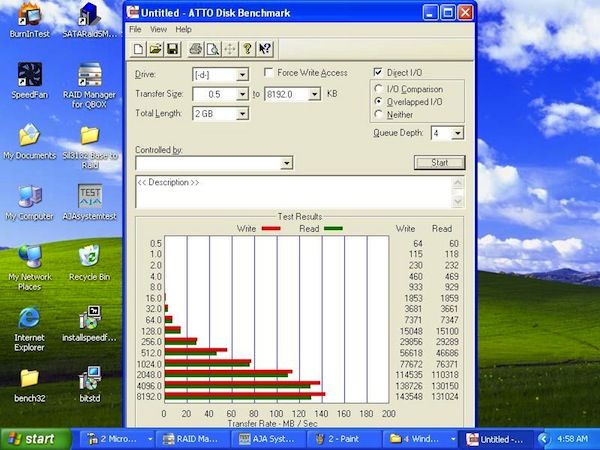Click description scrollbar down arrow
The width and height of the screenshot is (600, 450).
coord(458,202)
